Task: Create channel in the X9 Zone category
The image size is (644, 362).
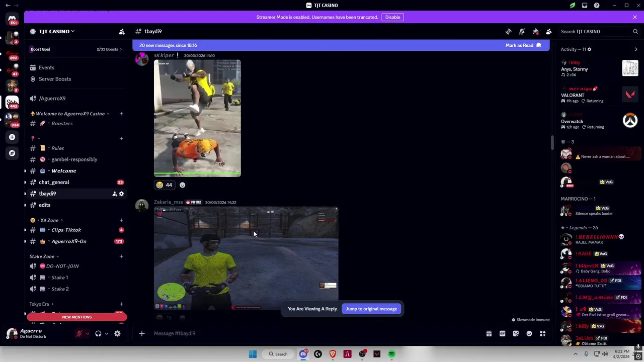Action: (121, 220)
